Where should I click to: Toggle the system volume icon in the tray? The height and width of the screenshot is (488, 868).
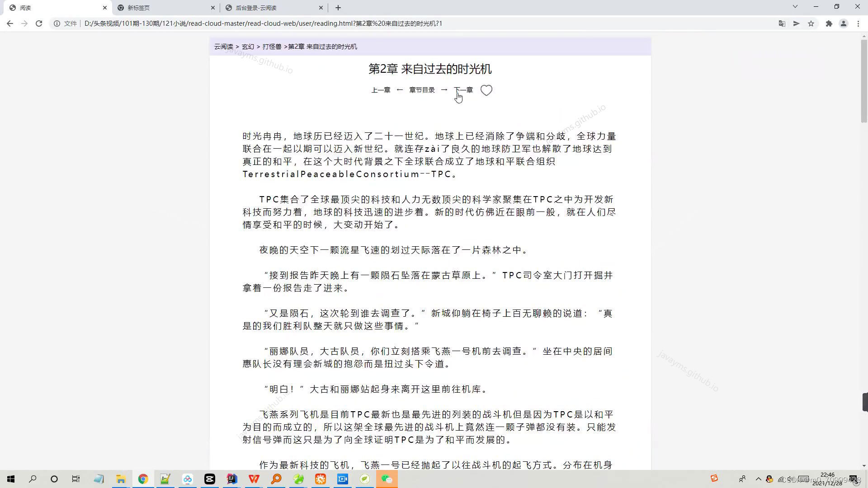790,479
